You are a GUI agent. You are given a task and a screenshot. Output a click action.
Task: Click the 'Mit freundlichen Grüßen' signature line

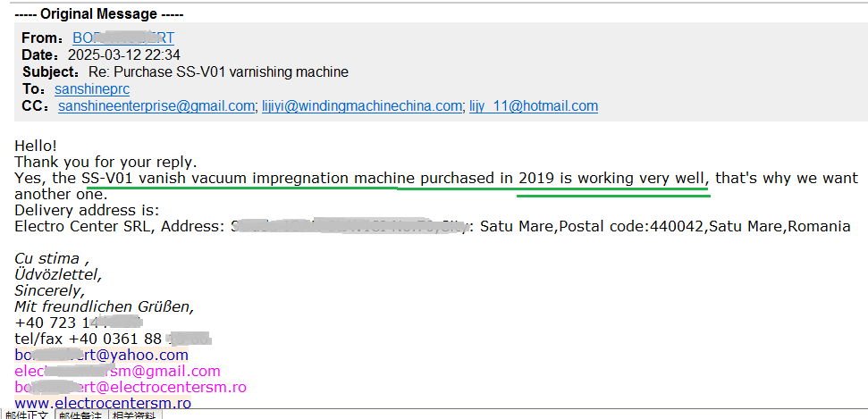(104, 306)
